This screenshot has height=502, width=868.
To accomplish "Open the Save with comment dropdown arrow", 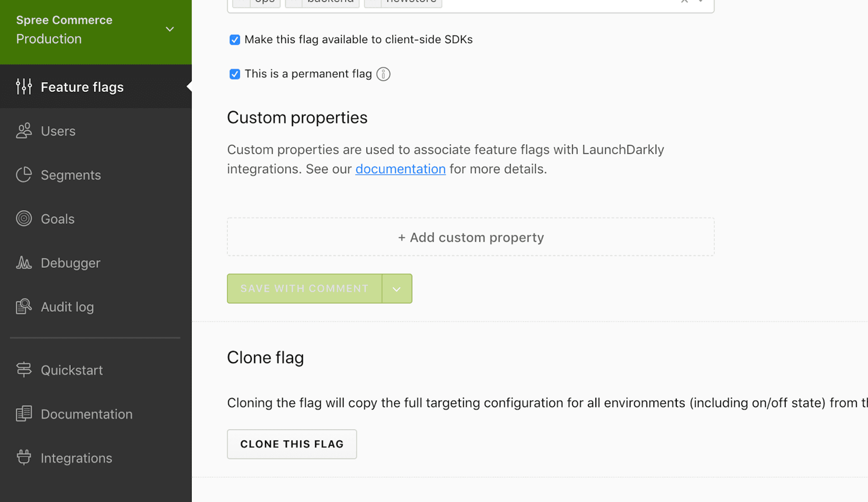I will [x=396, y=289].
